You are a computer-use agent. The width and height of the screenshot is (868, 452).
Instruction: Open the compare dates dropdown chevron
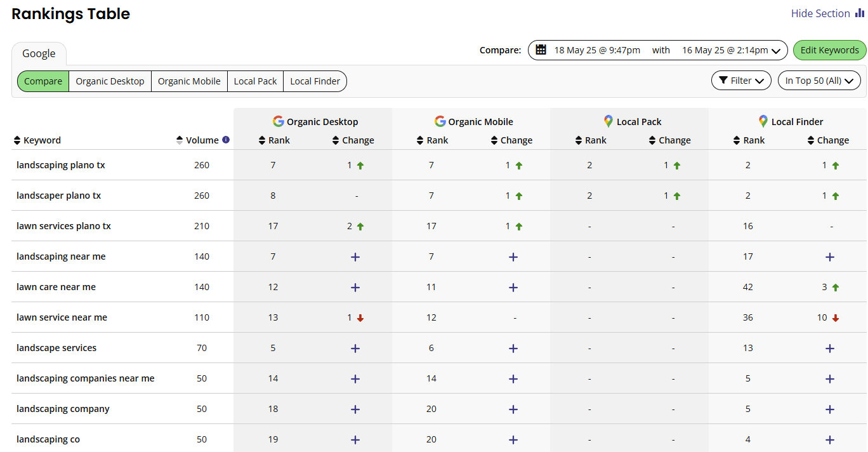(x=777, y=50)
